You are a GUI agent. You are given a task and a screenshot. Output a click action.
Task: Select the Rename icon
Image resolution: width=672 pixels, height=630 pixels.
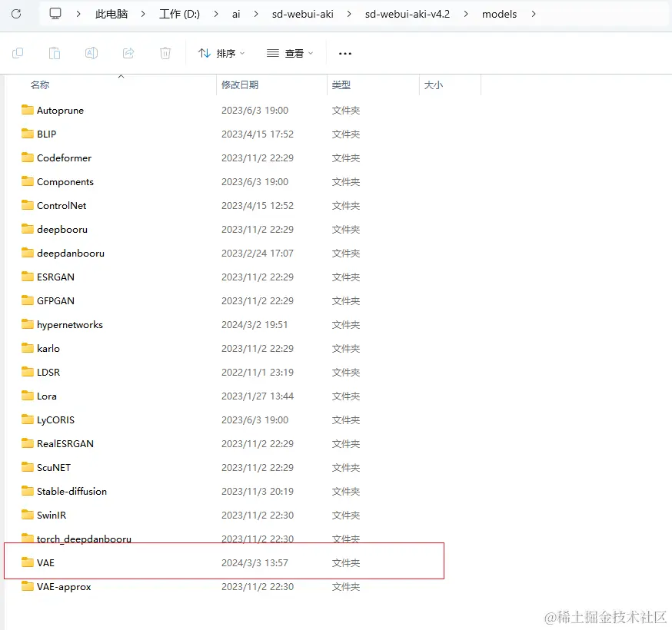(x=91, y=53)
